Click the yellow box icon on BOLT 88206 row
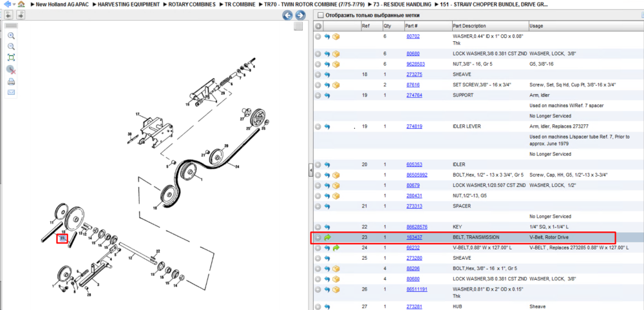The width and height of the screenshot is (644, 310). tap(336, 269)
